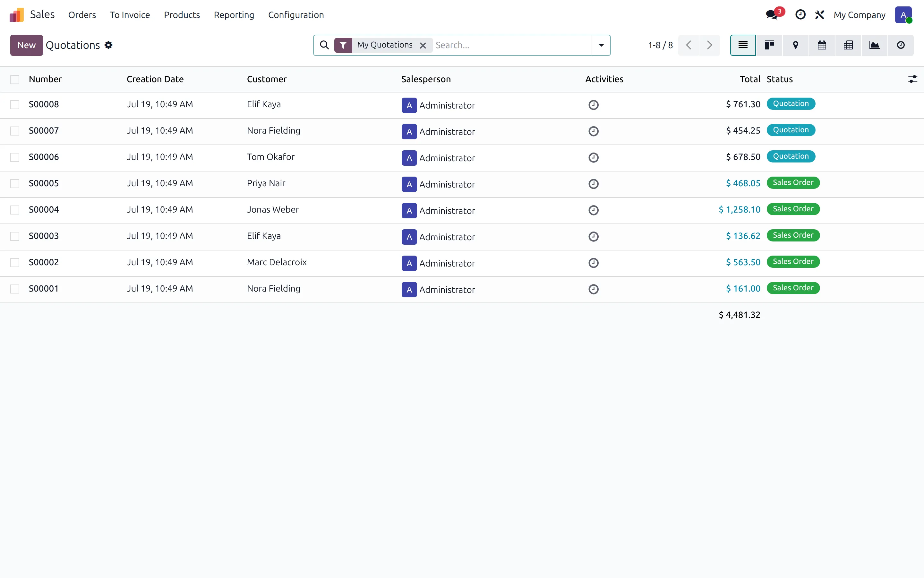Create a New quotation
This screenshot has width=924, height=578.
coord(26,45)
